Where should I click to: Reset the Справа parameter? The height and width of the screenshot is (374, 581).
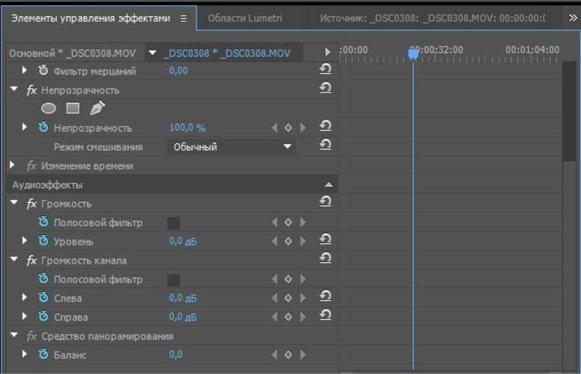pos(325,315)
